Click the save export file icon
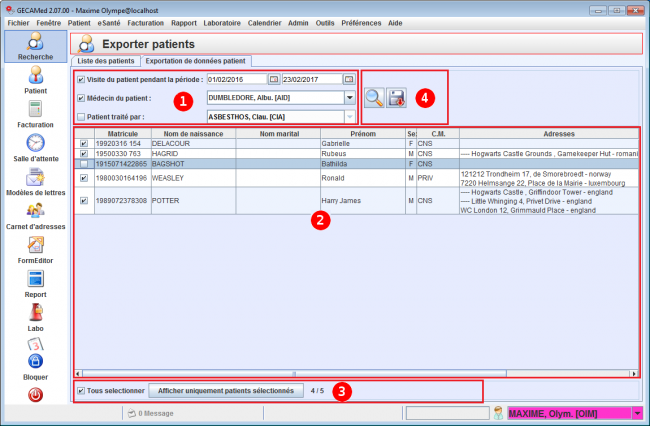 (x=397, y=97)
